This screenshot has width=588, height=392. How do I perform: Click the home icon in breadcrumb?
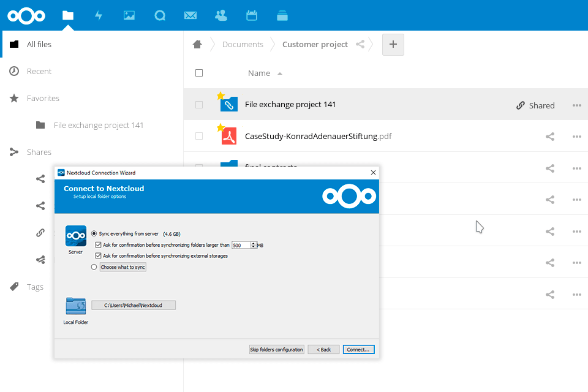pyautogui.click(x=197, y=44)
